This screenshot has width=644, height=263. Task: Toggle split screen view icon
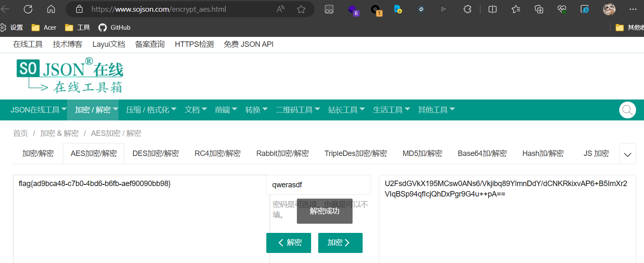[x=493, y=9]
